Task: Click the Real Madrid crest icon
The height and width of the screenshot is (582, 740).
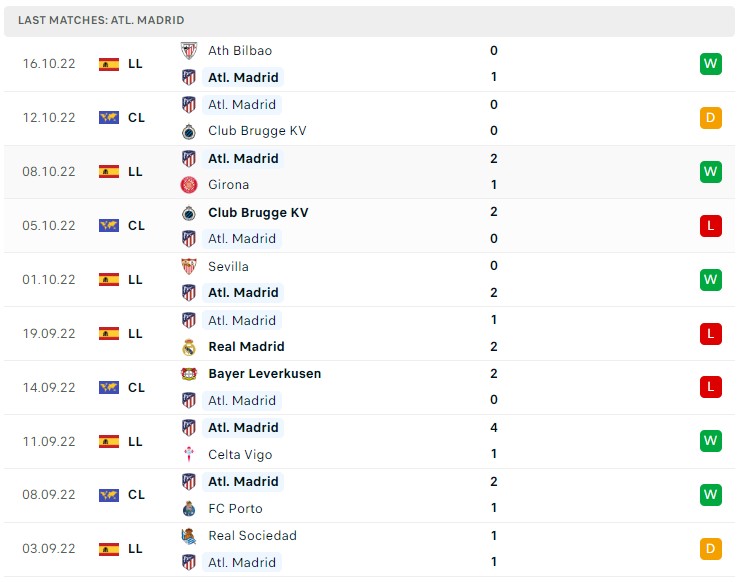Action: [189, 347]
